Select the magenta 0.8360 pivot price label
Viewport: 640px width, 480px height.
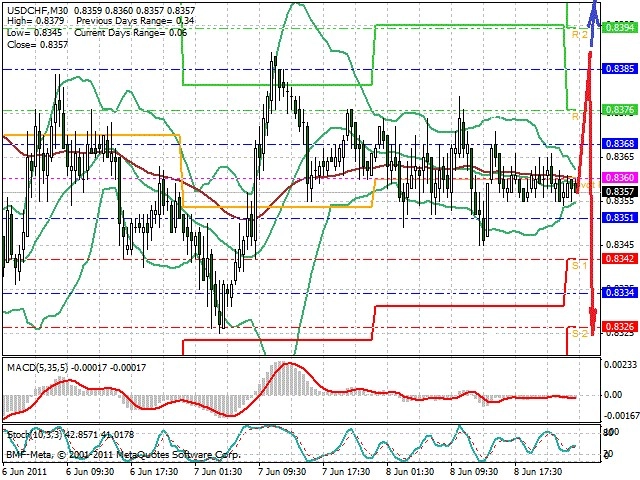click(620, 177)
